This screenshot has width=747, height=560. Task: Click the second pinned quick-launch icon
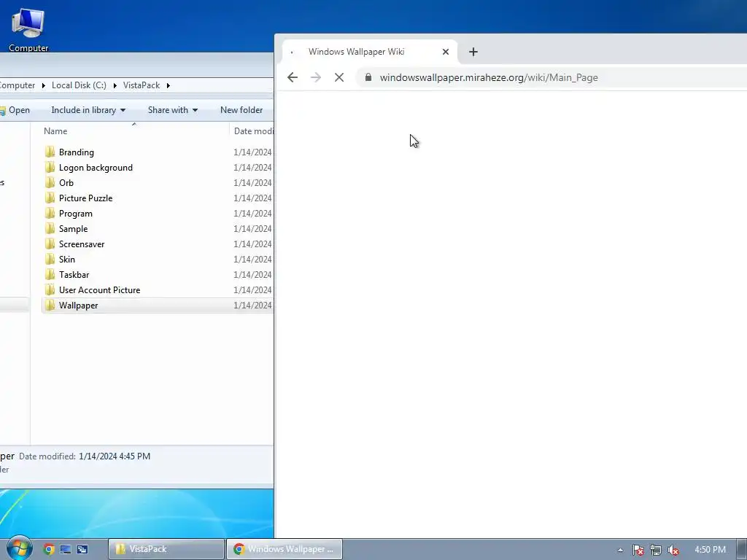coord(65,549)
